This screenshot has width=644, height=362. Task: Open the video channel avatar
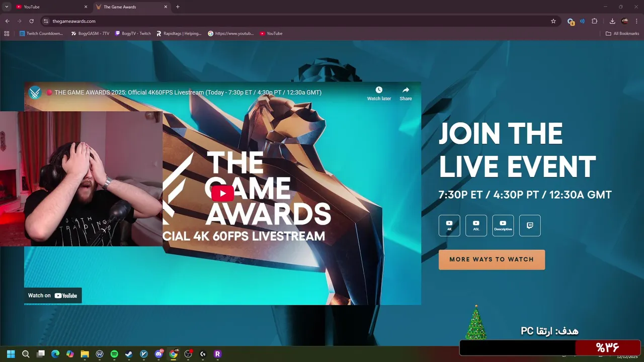click(35, 93)
